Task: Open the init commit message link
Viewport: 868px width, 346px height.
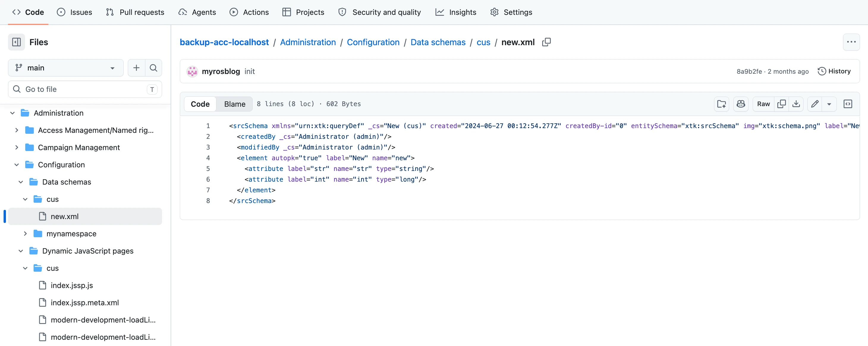Action: [x=249, y=71]
